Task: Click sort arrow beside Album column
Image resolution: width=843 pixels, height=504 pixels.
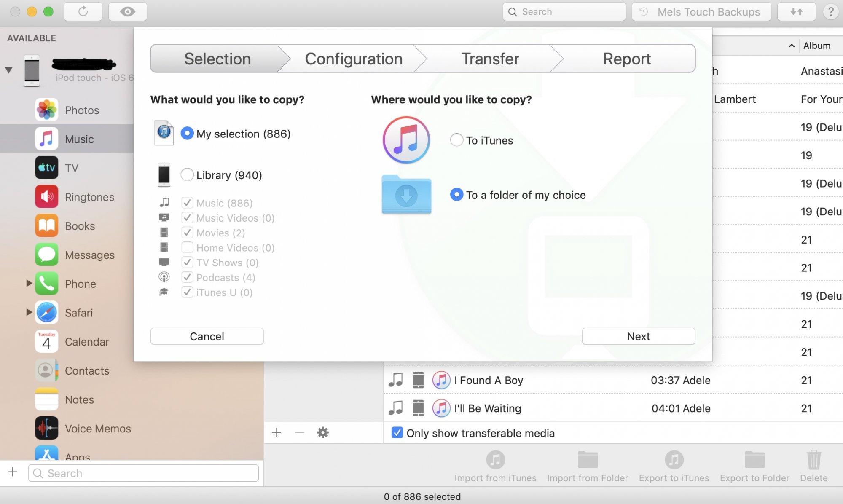Action: click(x=791, y=46)
